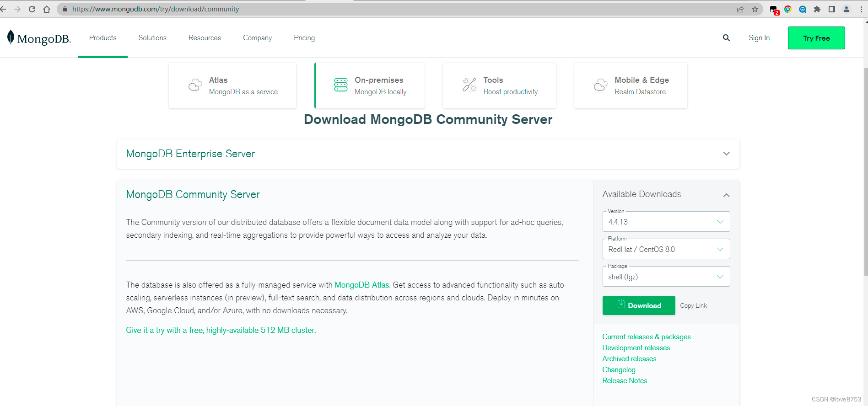Reload the page with refresh icon
The height and width of the screenshot is (406, 868).
pyautogui.click(x=32, y=9)
